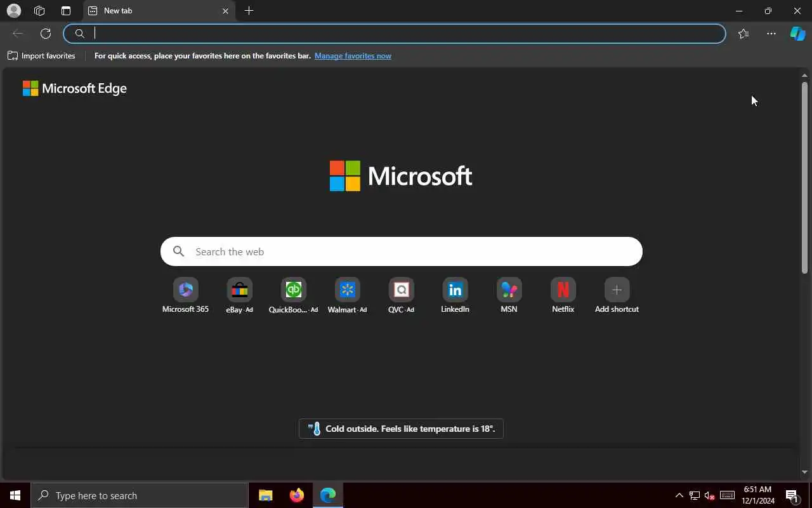
Task: Click the Edge taskbar icon
Action: pyautogui.click(x=328, y=495)
